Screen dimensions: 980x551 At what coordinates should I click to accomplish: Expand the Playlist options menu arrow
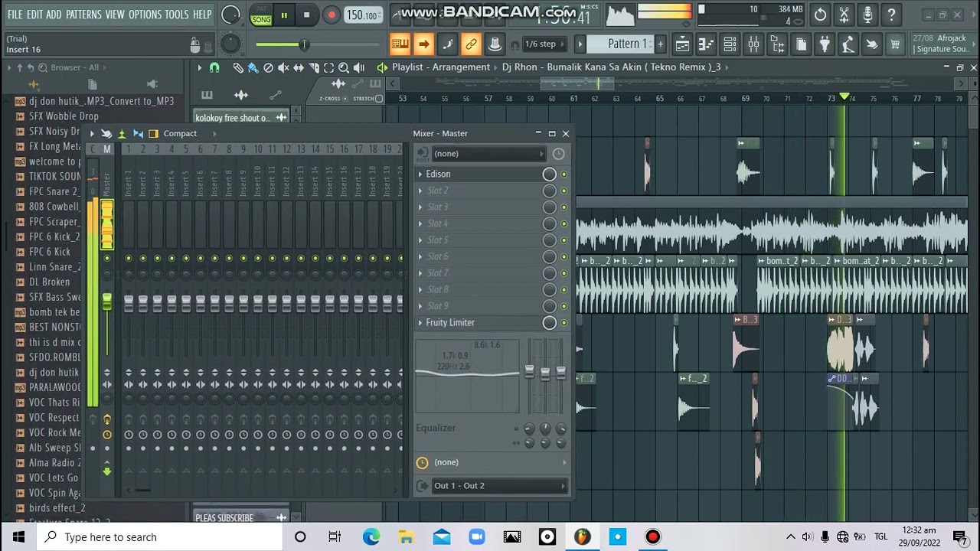199,67
